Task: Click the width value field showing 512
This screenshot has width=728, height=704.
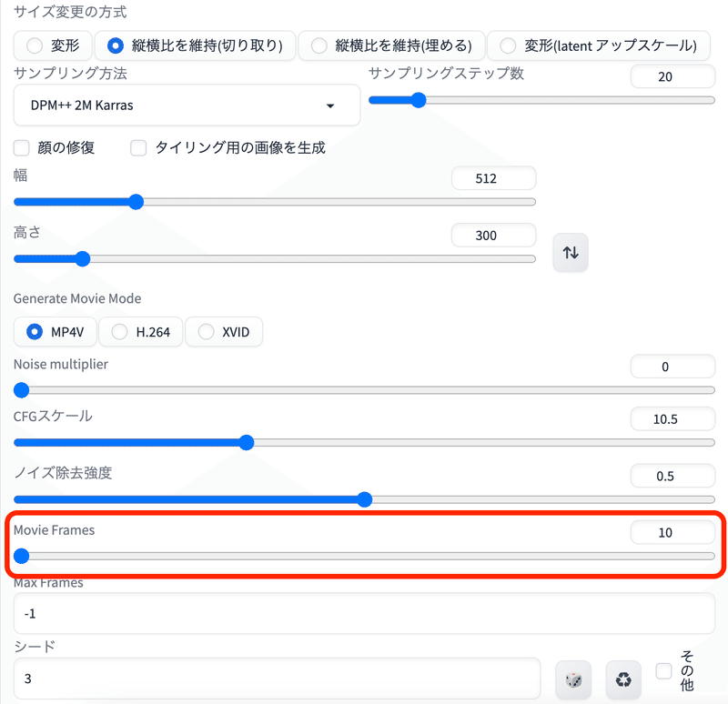Action: tap(493, 178)
